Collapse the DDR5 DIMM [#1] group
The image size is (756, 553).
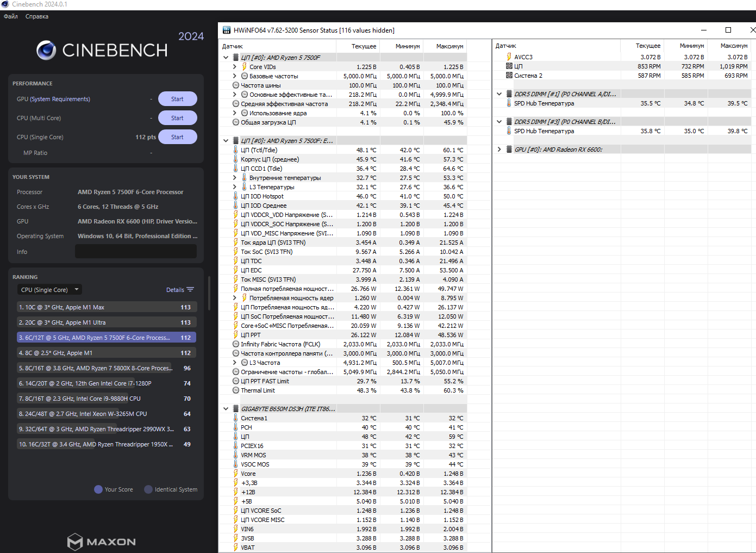[x=499, y=94]
